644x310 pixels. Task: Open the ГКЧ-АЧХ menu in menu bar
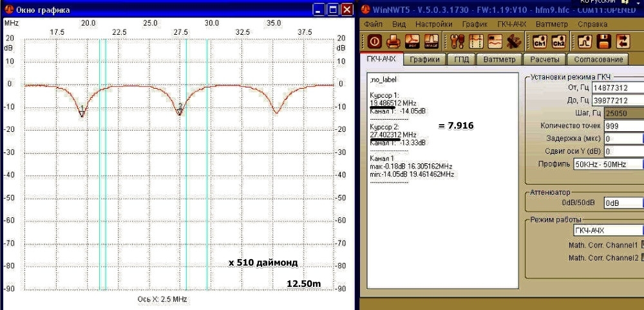[x=511, y=24]
